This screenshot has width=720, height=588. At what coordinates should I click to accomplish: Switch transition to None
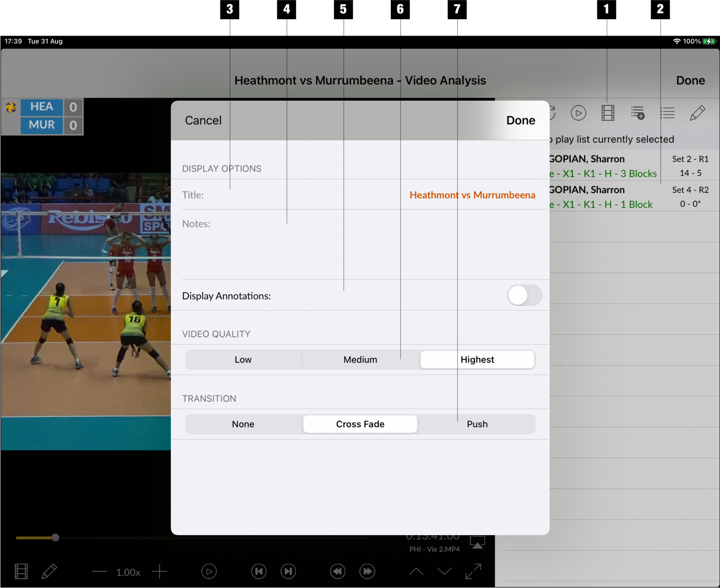click(243, 424)
